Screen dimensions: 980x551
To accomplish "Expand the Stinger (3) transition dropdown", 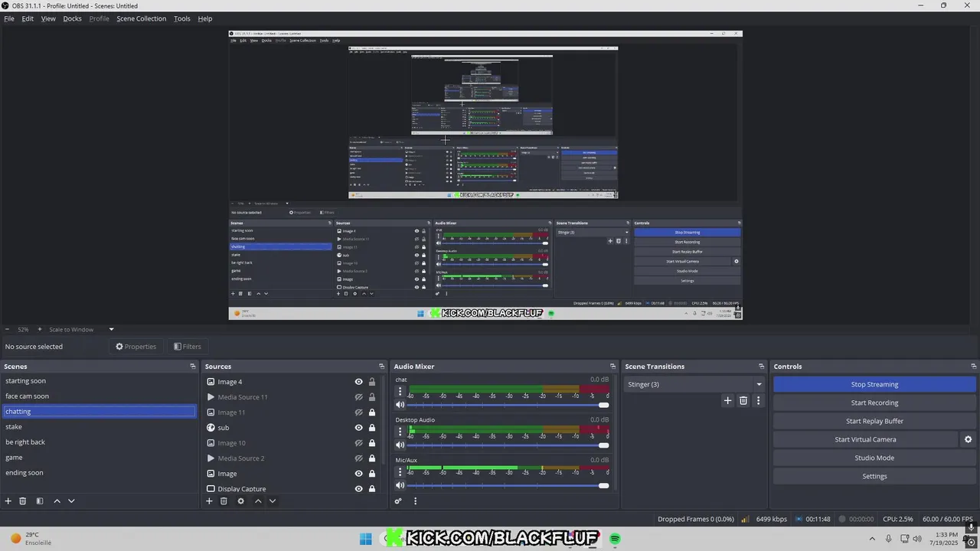I will pos(759,384).
